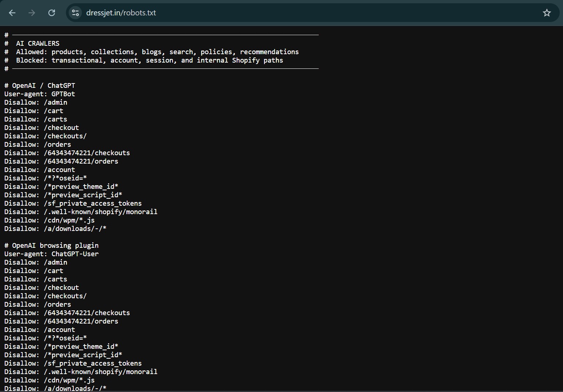Select 'Disallow: /checkout' under ChatGPT-User
Viewport: 563px width, 392px height.
pyautogui.click(x=42, y=287)
